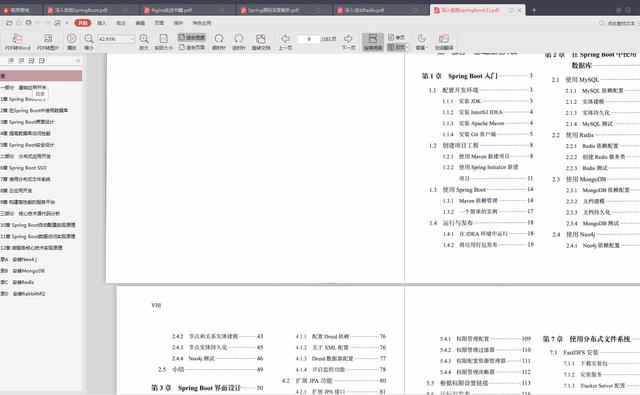
Task: Switch to the Spring源码深度解析.pdf tab
Action: point(284,10)
